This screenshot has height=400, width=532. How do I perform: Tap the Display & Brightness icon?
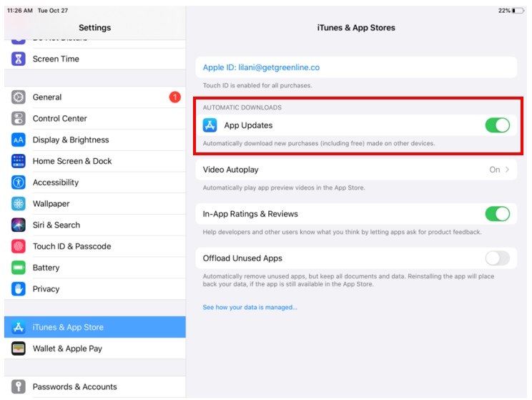[x=19, y=140]
